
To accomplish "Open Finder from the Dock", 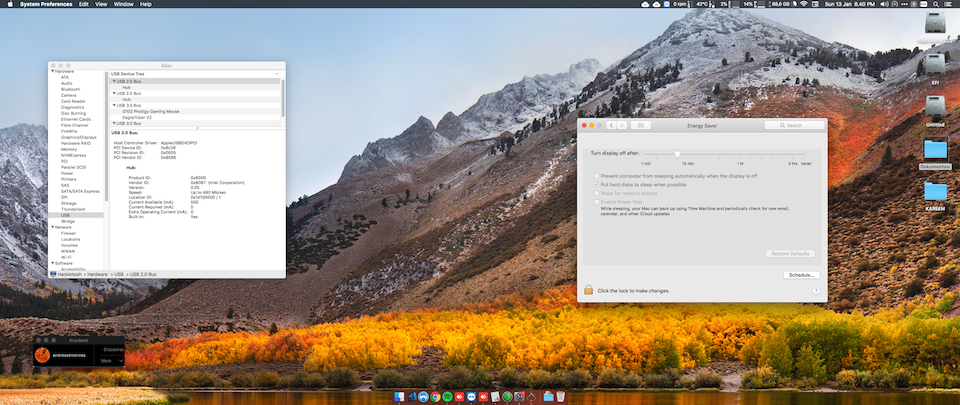I will coord(399,397).
